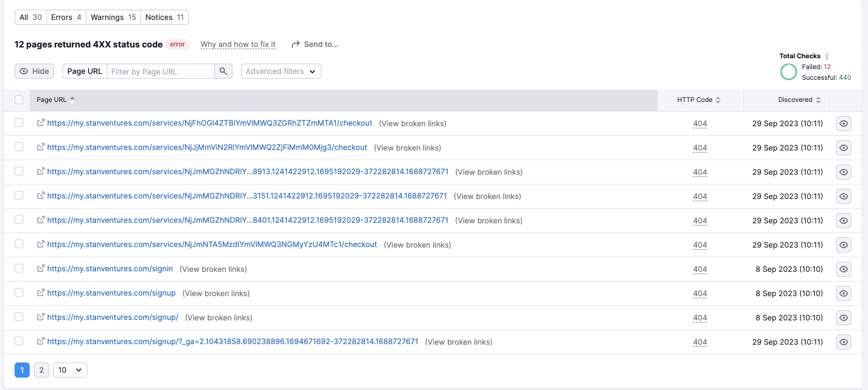
Task: Click the Total Checks info icon
Action: pos(827,56)
